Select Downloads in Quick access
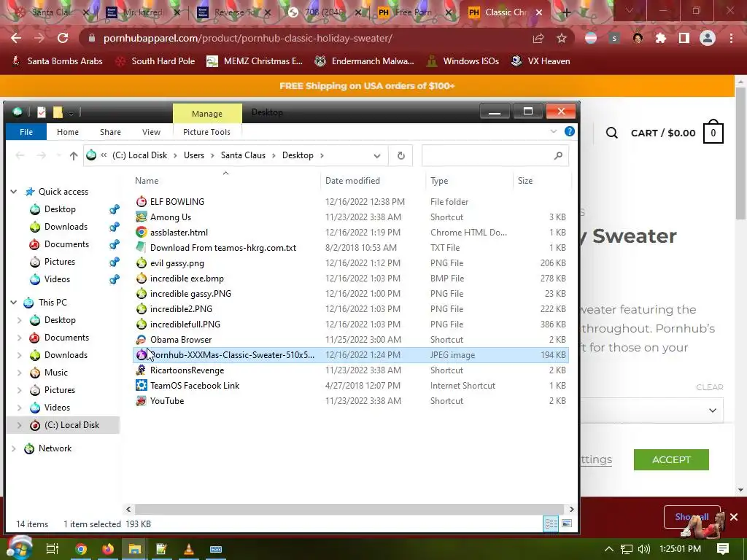The image size is (747, 560). coord(66,227)
